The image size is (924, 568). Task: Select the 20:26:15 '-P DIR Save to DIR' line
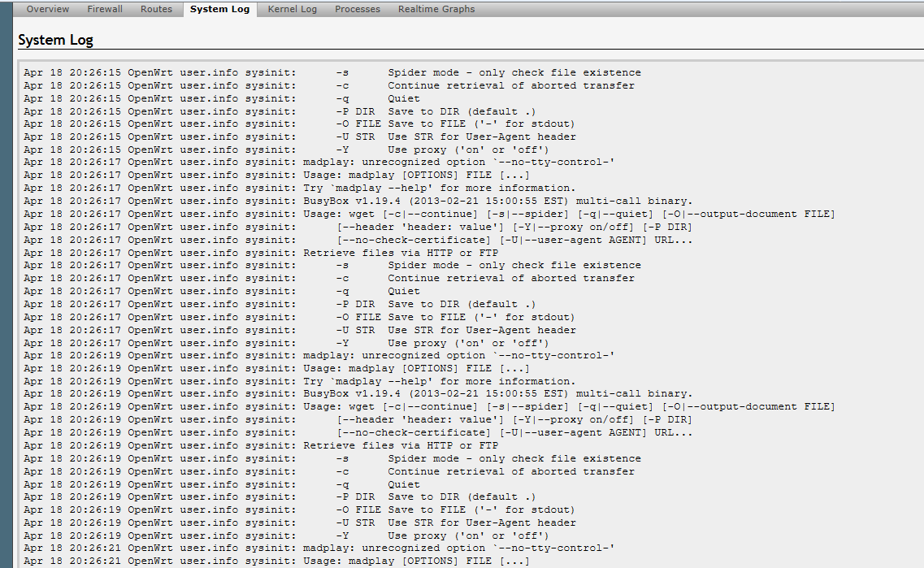click(280, 111)
